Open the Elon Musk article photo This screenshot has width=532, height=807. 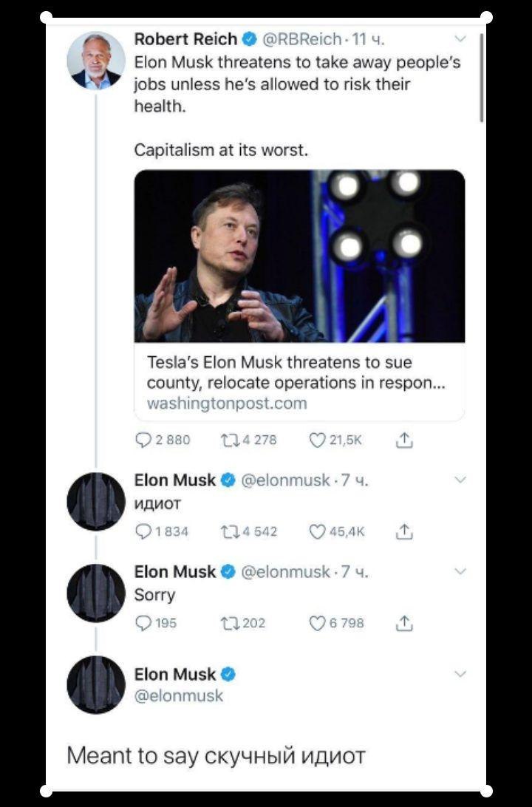point(299,256)
